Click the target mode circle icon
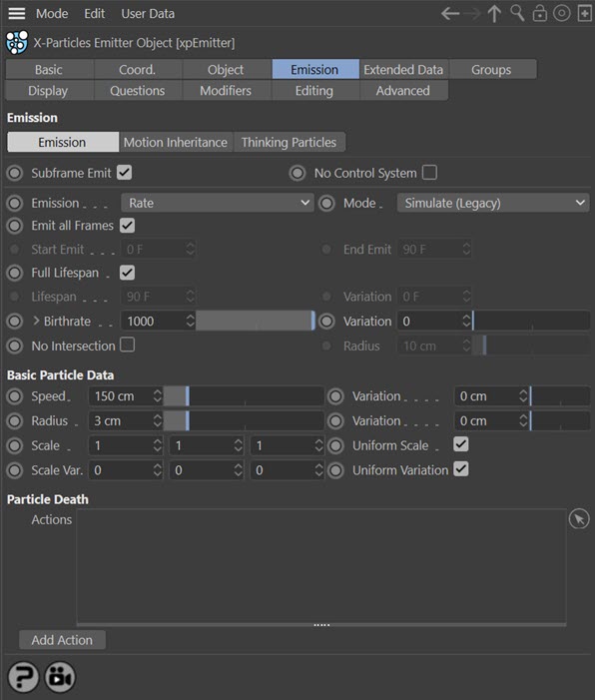The image size is (595, 700). 562,13
